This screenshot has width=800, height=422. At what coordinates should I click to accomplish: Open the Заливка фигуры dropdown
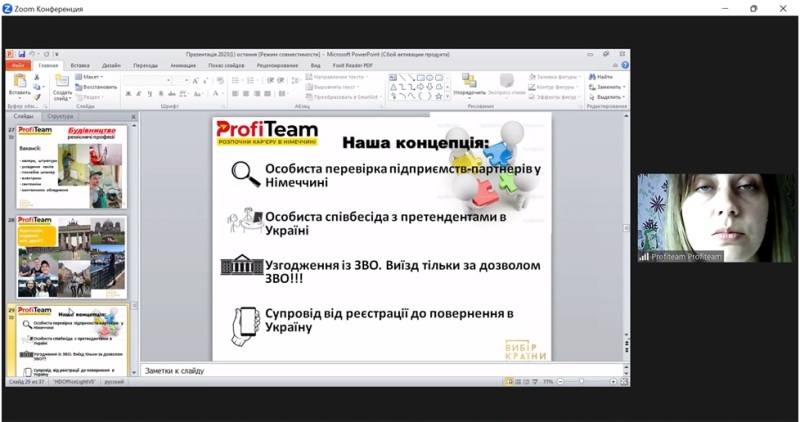(x=555, y=77)
